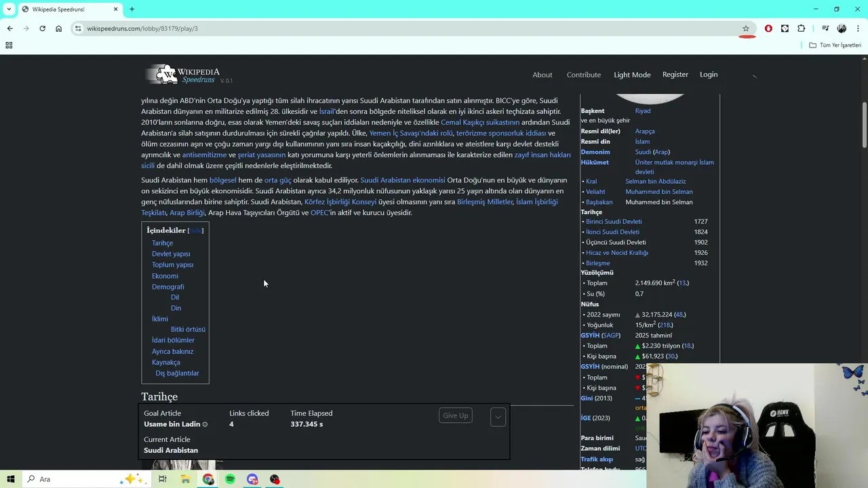
Task: Open the Riyad link in infobox
Action: [x=642, y=110]
